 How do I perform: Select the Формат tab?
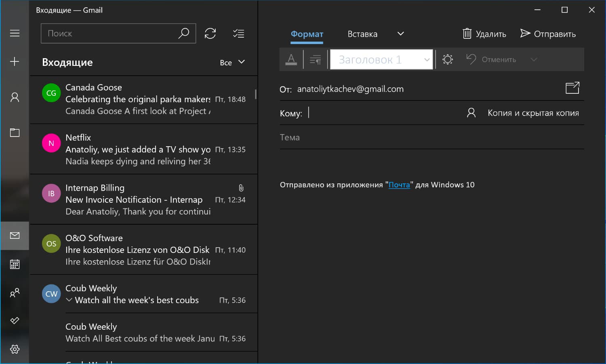point(307,34)
